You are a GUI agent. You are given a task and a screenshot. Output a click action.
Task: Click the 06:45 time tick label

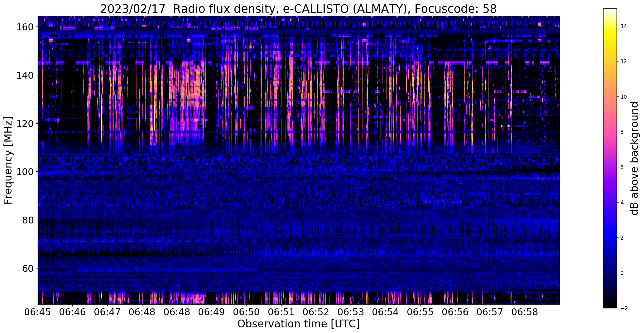38,312
